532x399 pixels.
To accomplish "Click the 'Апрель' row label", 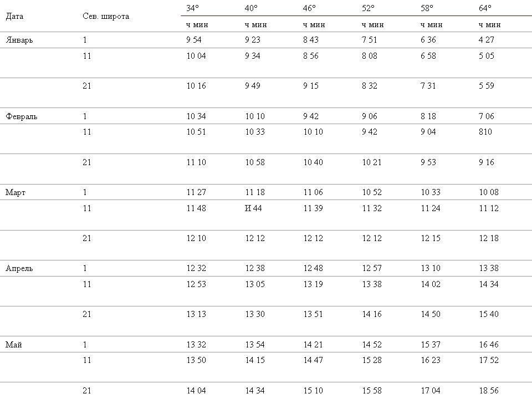I will 19,268.
